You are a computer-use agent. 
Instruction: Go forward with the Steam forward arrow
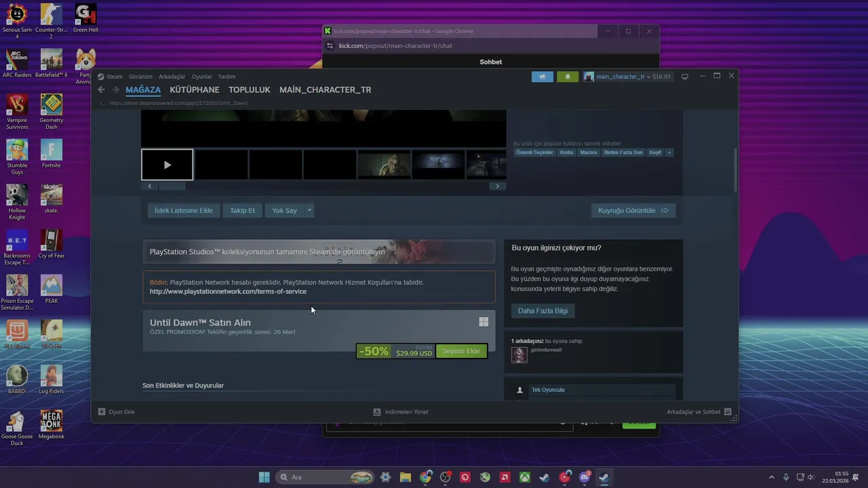[x=115, y=89]
